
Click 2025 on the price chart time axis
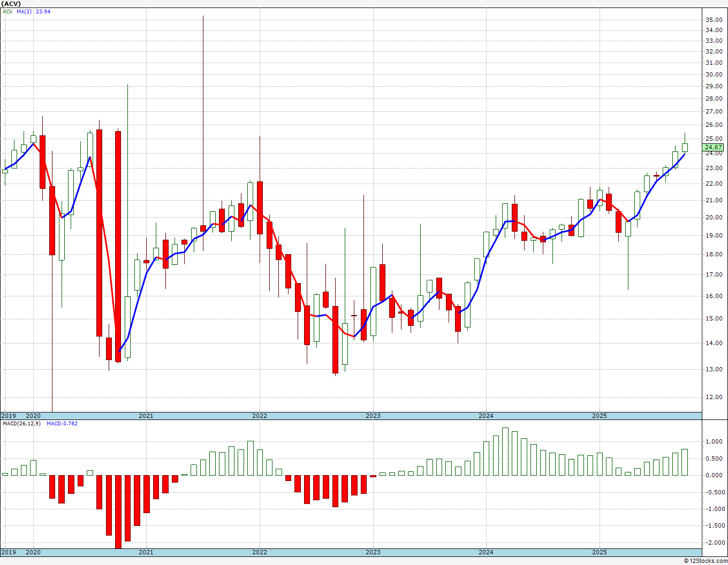600,416
